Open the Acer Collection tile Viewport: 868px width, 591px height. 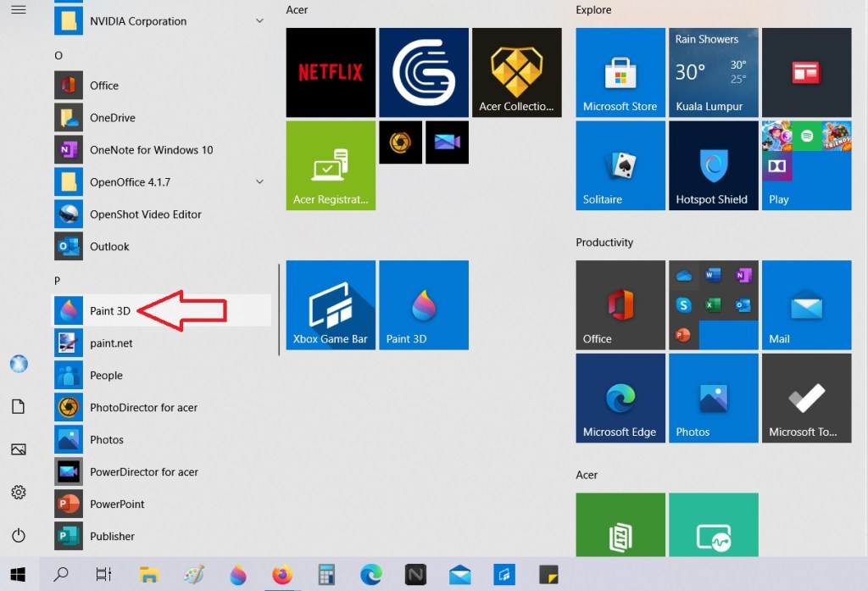[x=516, y=72]
